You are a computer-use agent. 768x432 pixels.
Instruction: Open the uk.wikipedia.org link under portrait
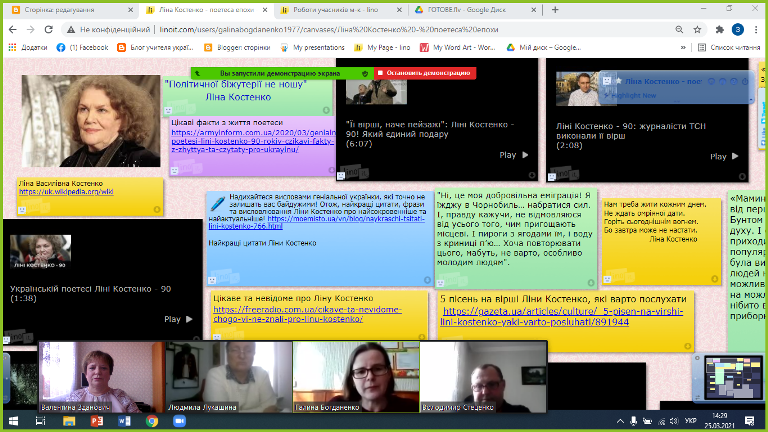tap(66, 192)
